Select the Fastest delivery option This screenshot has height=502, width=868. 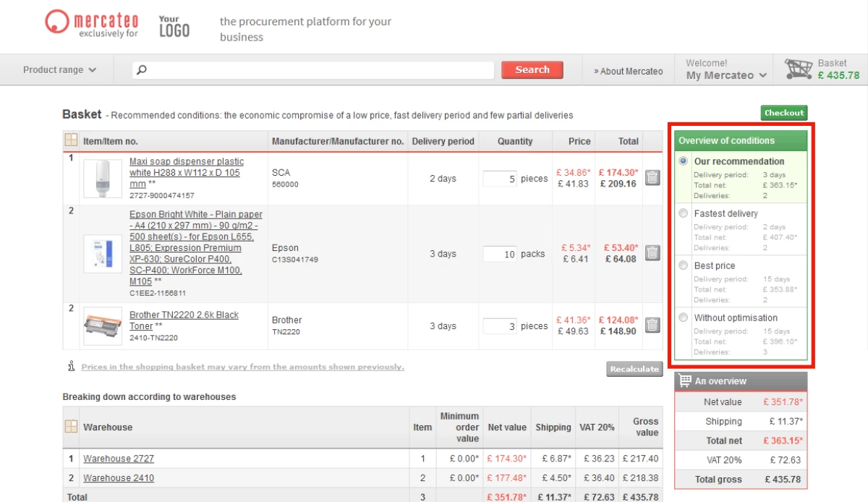pyautogui.click(x=684, y=213)
